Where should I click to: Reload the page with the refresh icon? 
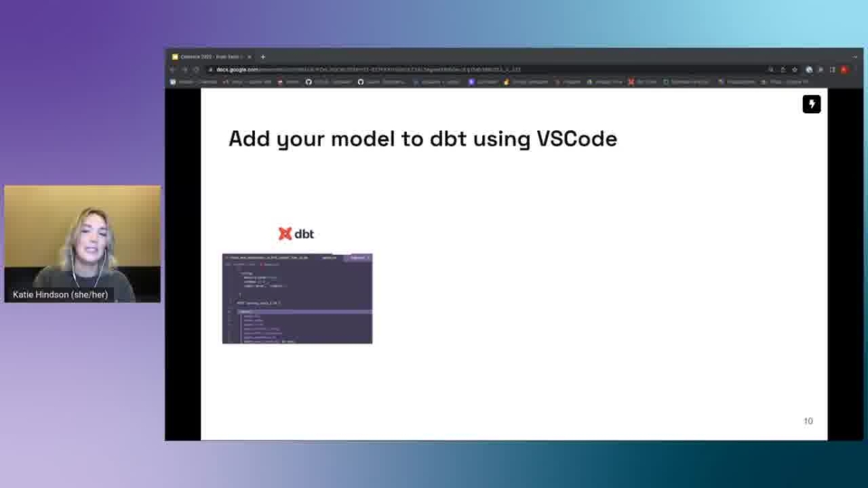tap(196, 70)
